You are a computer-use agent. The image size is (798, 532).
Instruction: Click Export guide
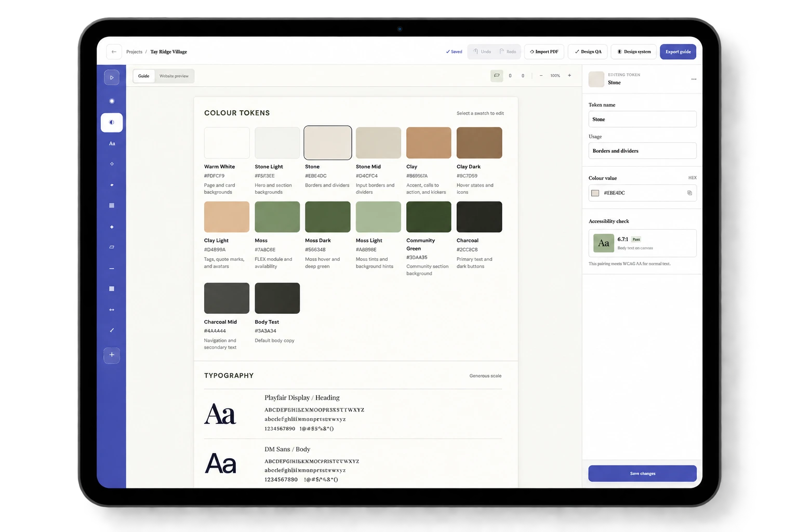[x=678, y=52]
